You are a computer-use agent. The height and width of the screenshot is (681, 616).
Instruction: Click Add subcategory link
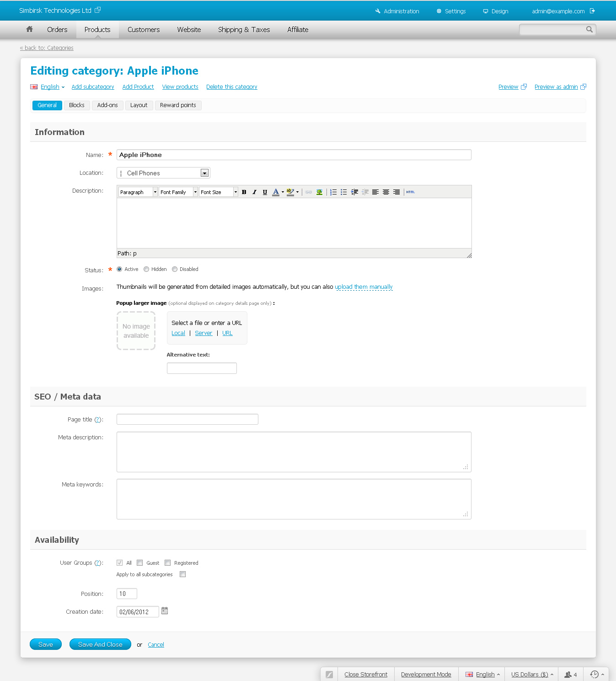pyautogui.click(x=93, y=87)
